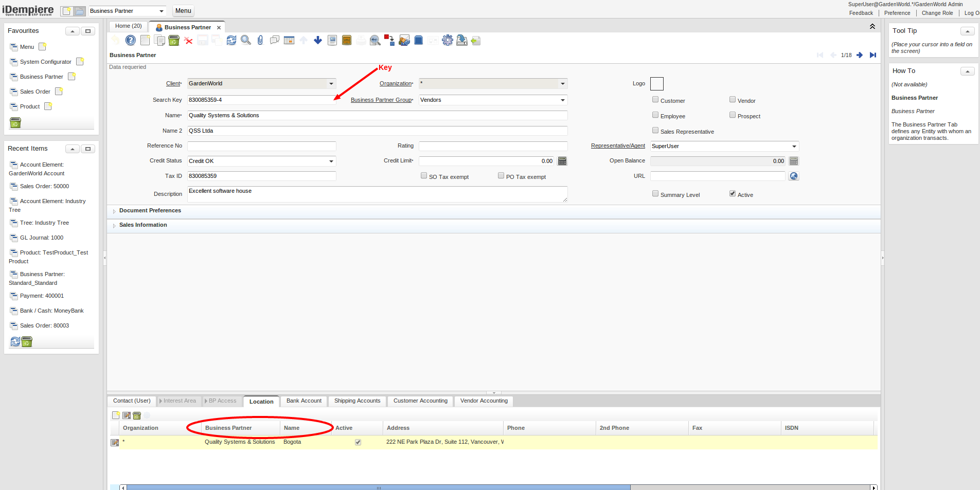This screenshot has height=490, width=980.
Task: Open the Lookup Record search tool
Action: pyautogui.click(x=245, y=40)
